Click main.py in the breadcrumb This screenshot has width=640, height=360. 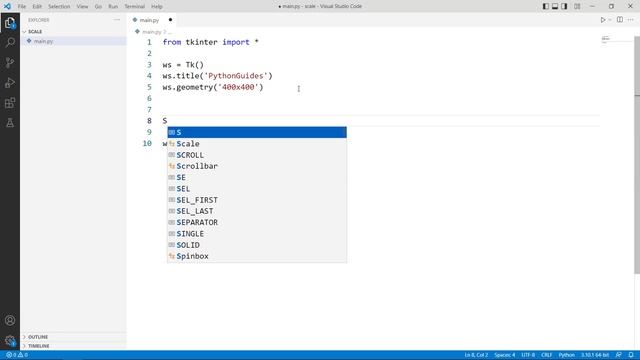click(151, 31)
